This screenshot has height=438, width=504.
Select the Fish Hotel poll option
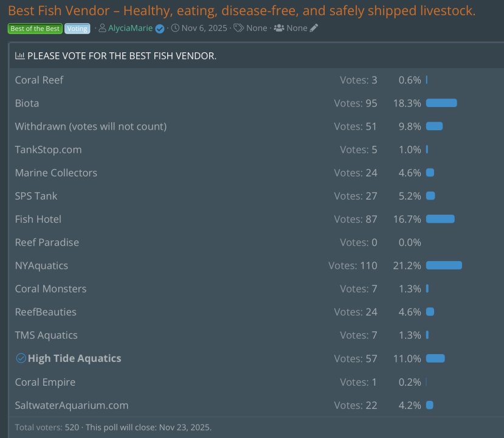point(38,219)
